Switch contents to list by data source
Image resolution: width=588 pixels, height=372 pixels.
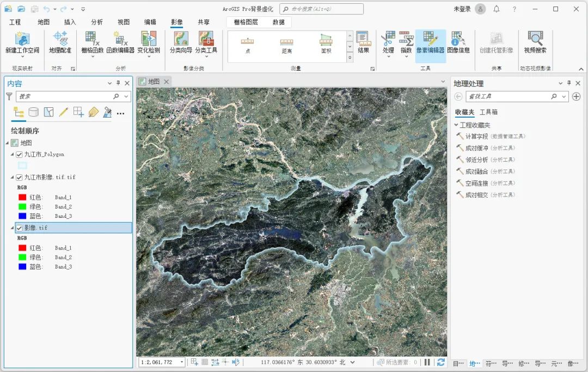33,112
